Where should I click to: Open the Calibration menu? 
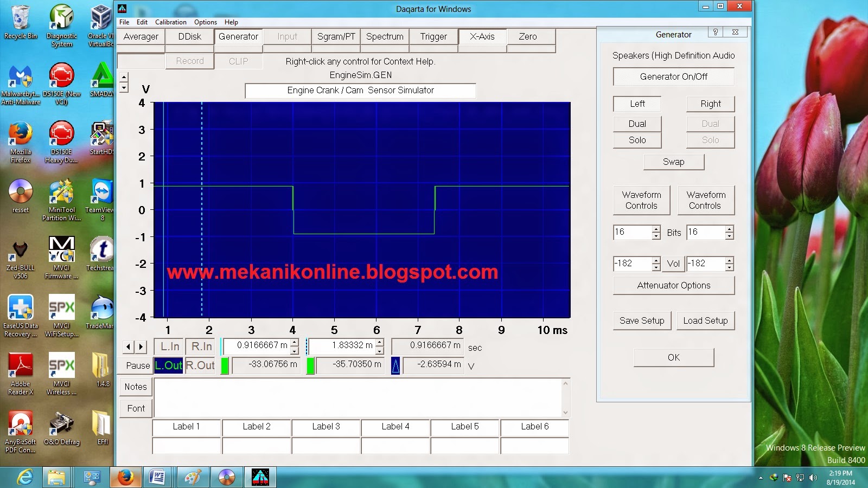(170, 22)
